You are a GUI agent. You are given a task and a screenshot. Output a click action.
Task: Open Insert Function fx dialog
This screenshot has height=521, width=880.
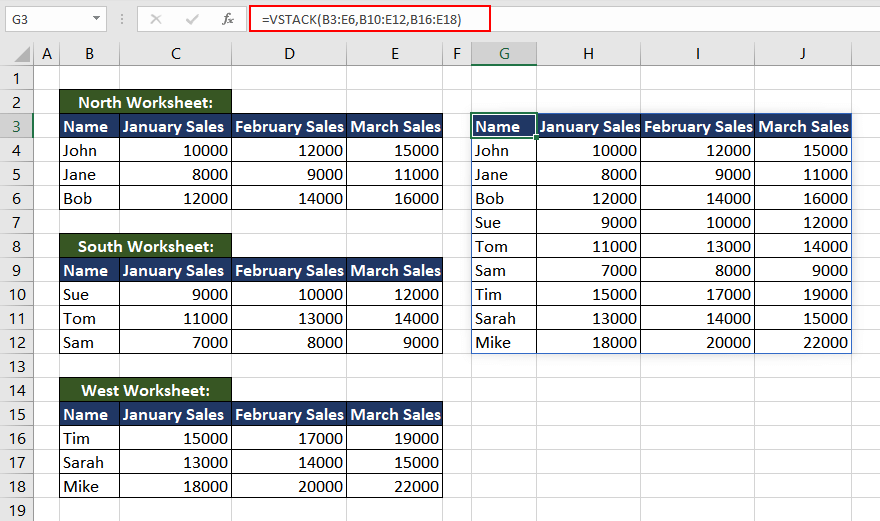(x=227, y=20)
